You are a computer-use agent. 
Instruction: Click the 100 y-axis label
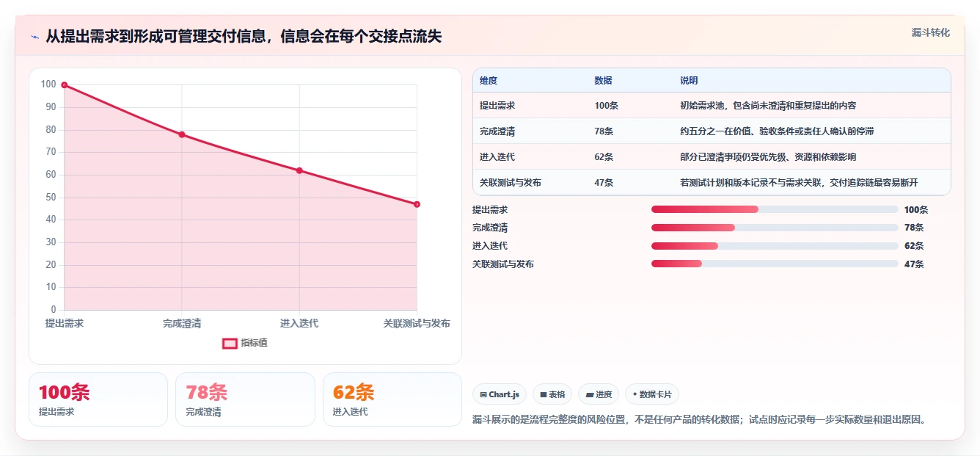pyautogui.click(x=48, y=84)
